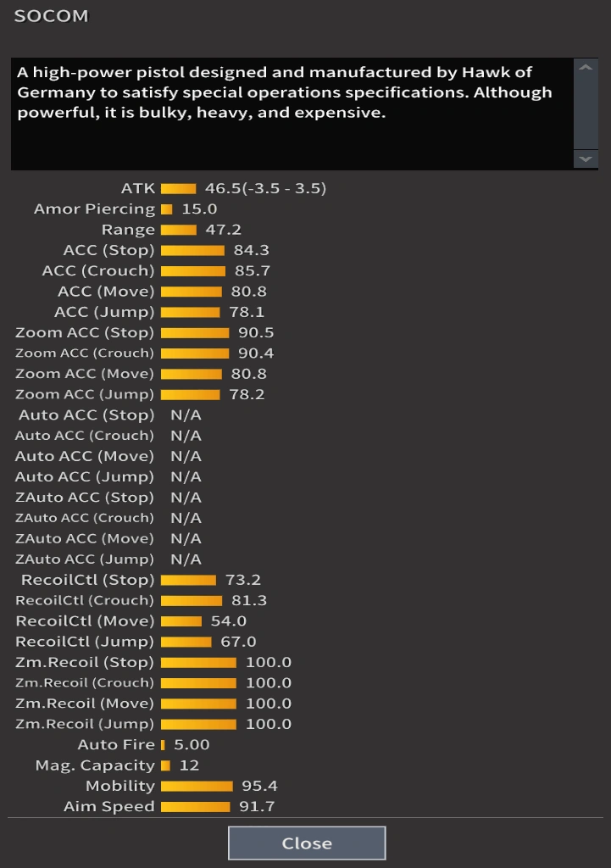This screenshot has width=611, height=868.
Task: Click the Range stat bar
Action: (179, 230)
